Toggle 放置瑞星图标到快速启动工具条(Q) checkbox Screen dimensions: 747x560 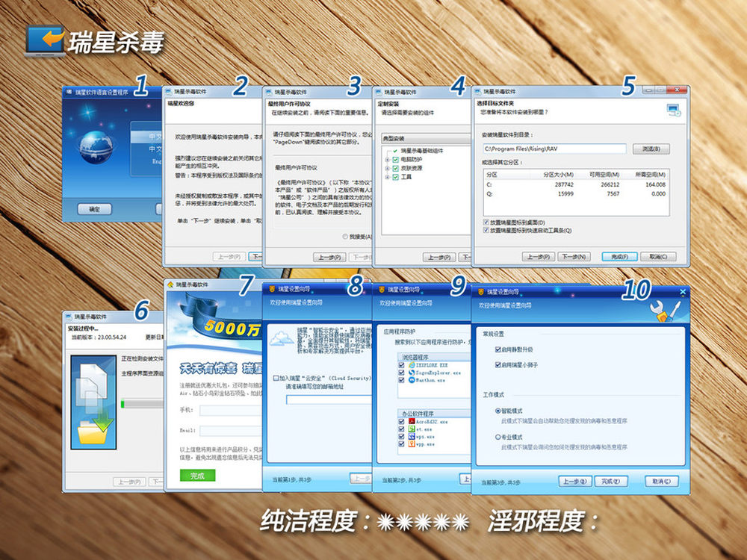tap(486, 230)
